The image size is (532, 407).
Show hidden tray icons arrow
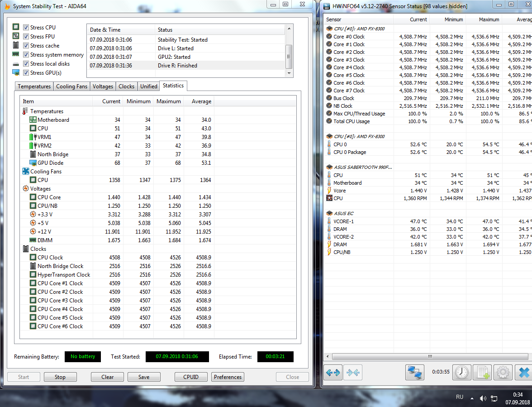[x=471, y=398]
